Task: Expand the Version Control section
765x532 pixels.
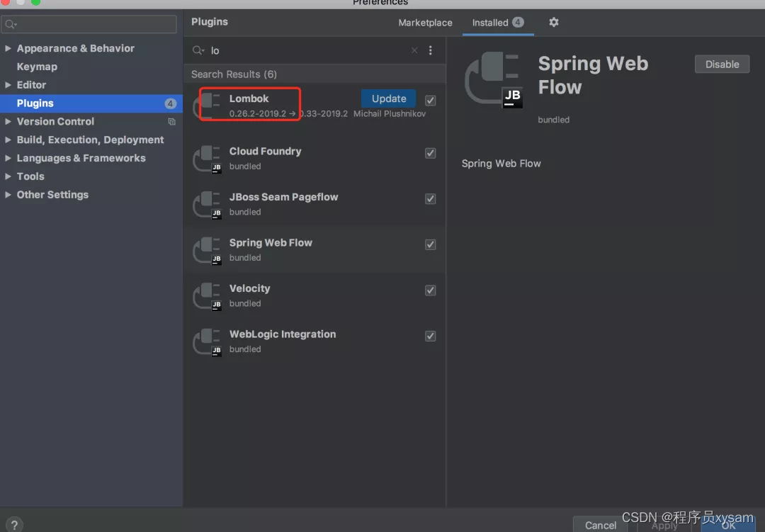Action: [8, 122]
